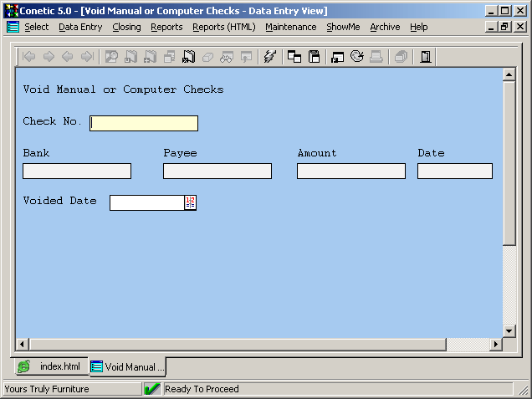
Task: Click the magnifier find record icon
Action: (111, 57)
